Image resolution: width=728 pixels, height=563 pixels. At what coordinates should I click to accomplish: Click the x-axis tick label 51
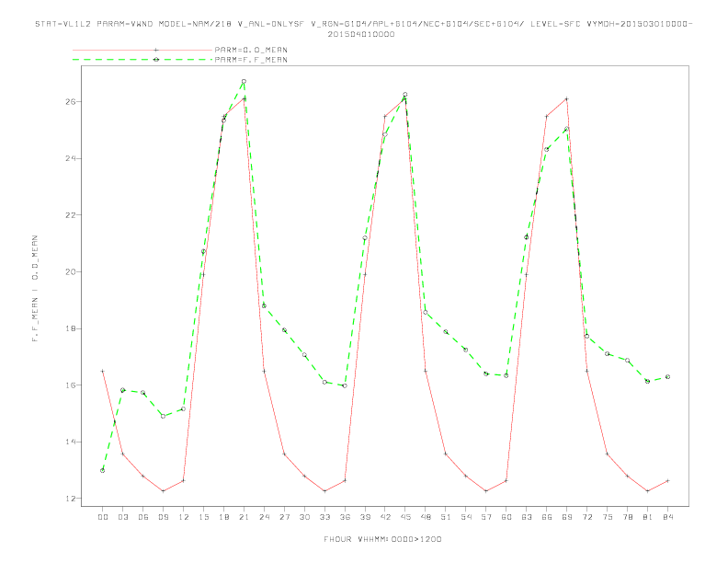tap(446, 517)
